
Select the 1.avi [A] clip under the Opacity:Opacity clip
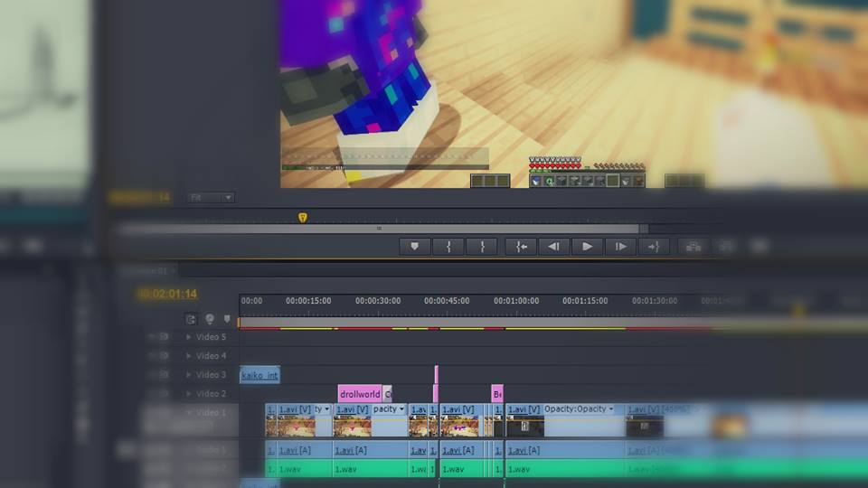[565, 450]
